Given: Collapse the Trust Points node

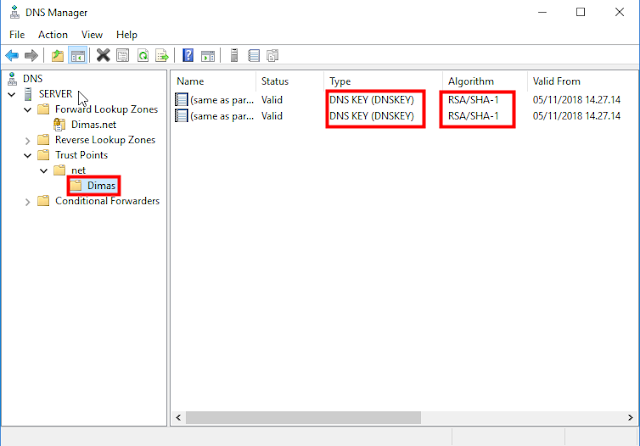Looking at the screenshot, I should (27, 155).
